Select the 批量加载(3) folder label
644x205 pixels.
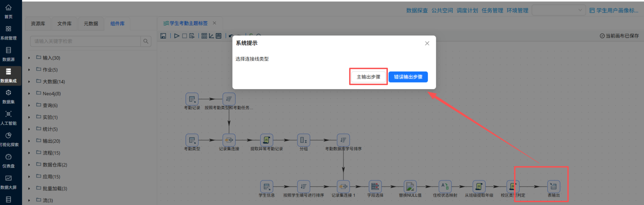tap(55, 188)
